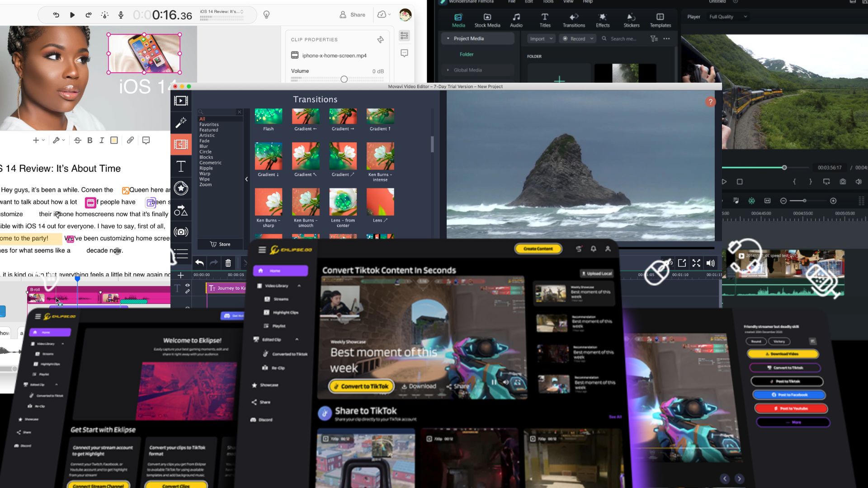Viewport: 868px width, 488px height.
Task: Click the Convert to TikTok button
Action: coord(360,386)
